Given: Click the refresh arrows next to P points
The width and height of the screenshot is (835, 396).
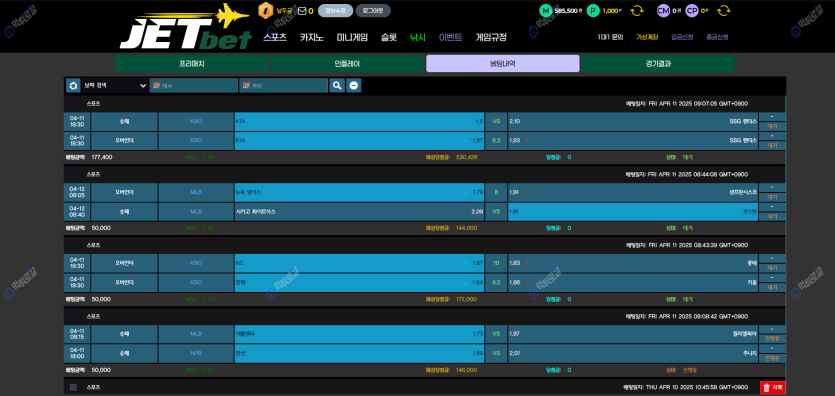Looking at the screenshot, I should point(637,11).
